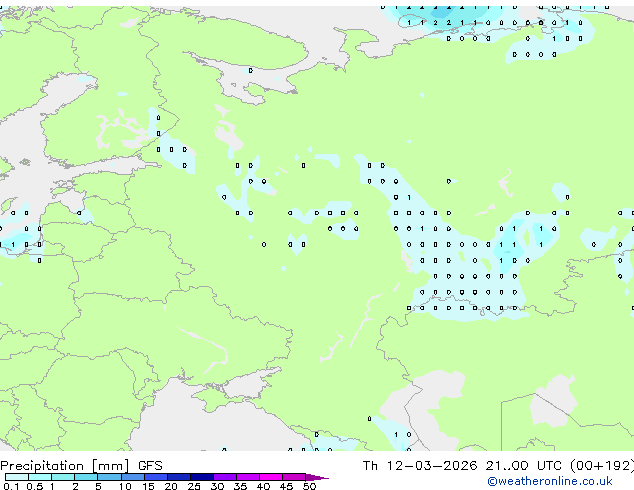The width and height of the screenshot is (634, 490).
Task: Click the '25' legend value
Action: point(194,486)
